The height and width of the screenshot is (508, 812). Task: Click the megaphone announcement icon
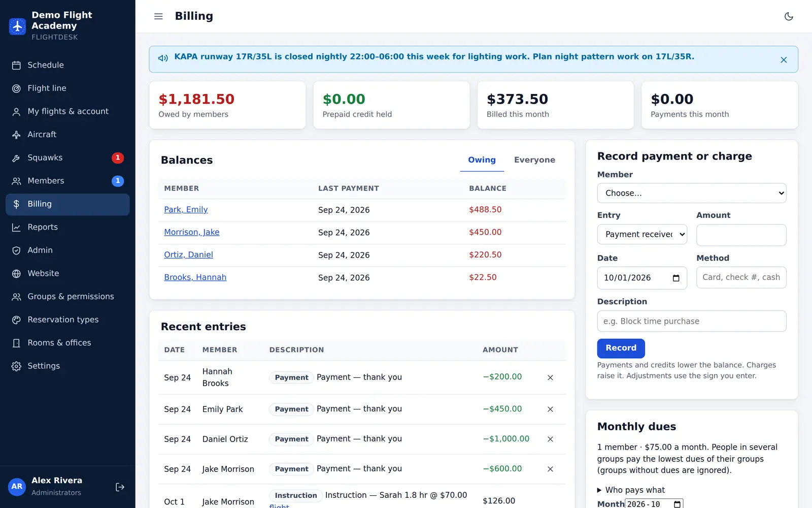click(x=163, y=58)
